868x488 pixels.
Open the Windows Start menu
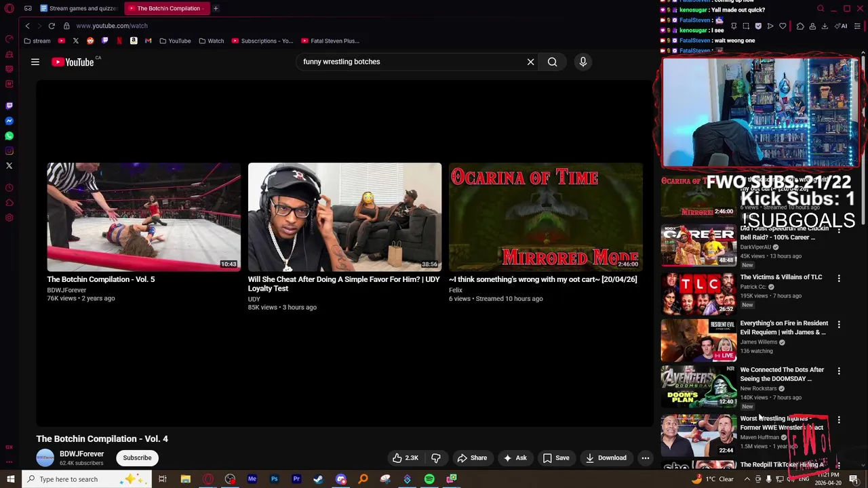[10, 479]
